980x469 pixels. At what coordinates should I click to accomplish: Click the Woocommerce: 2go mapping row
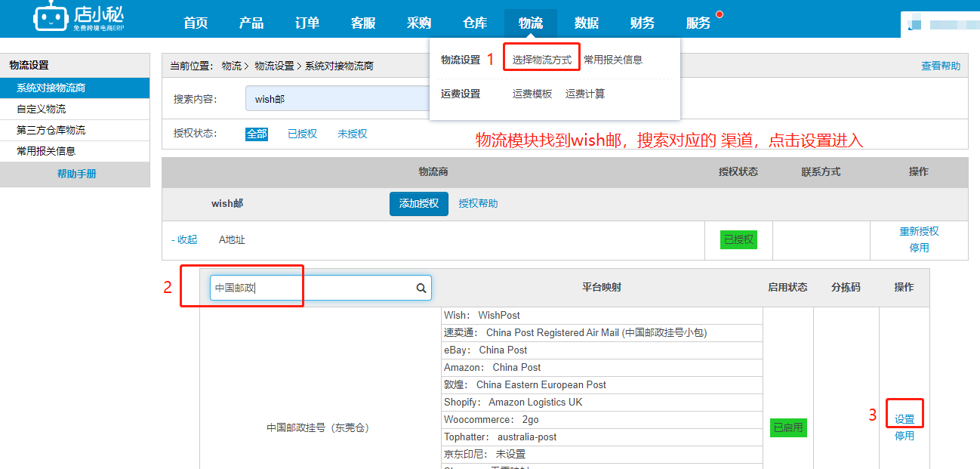click(602, 419)
